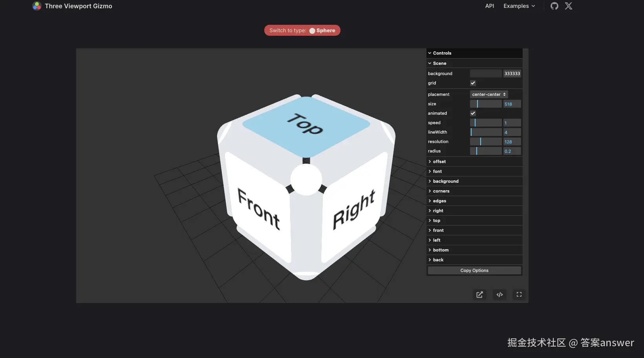Click the background hex value field 333333
The height and width of the screenshot is (358, 644).
tap(512, 73)
